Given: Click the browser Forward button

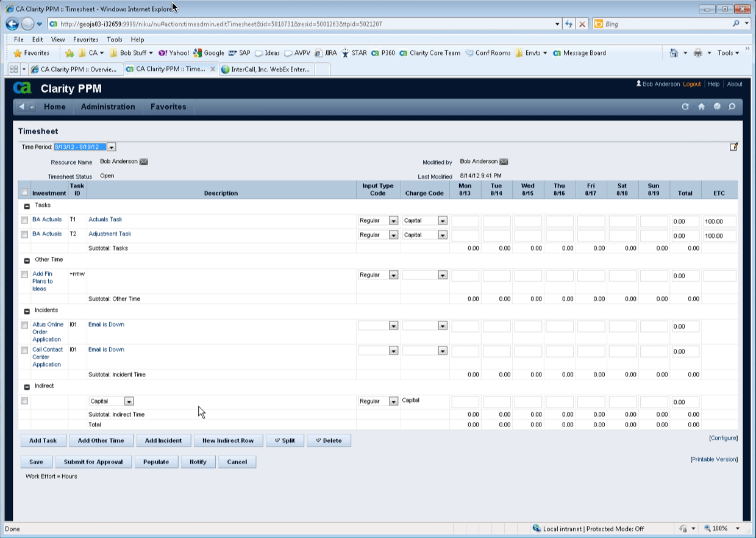Looking at the screenshot, I should point(27,24).
